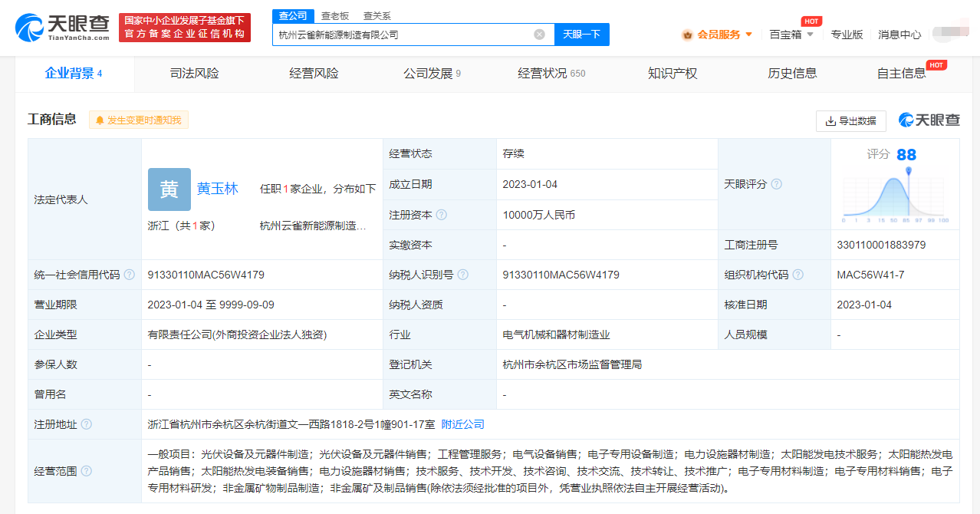Click the 黄 avatar of the legal representative
The width and height of the screenshot is (980, 514).
coord(168,189)
